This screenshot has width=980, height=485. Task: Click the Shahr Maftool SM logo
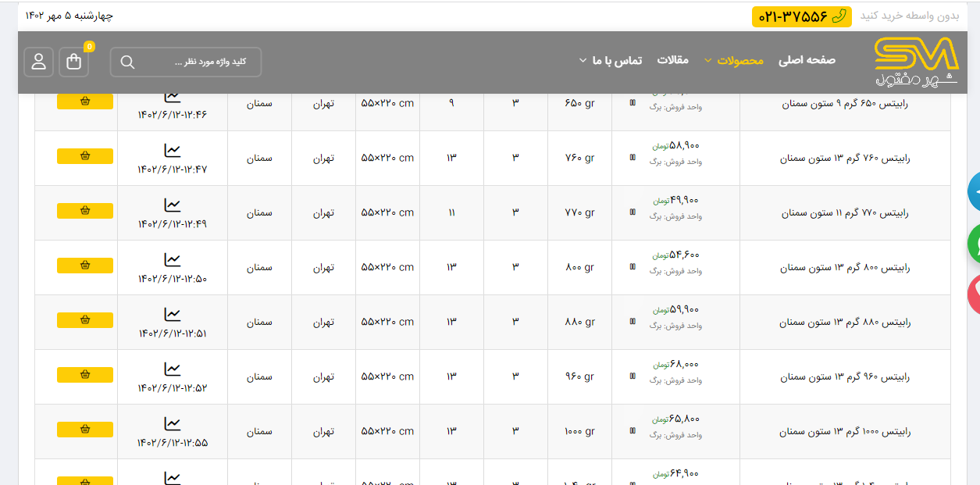(916, 62)
